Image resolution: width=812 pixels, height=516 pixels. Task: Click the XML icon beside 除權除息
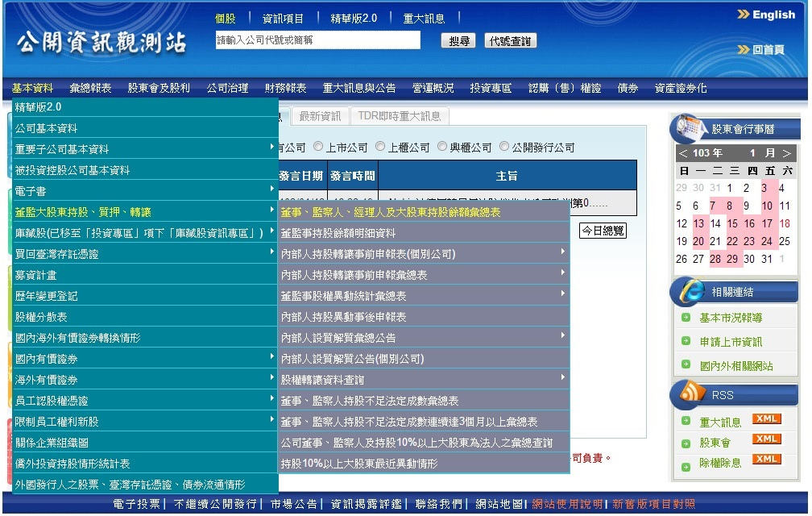coord(766,460)
